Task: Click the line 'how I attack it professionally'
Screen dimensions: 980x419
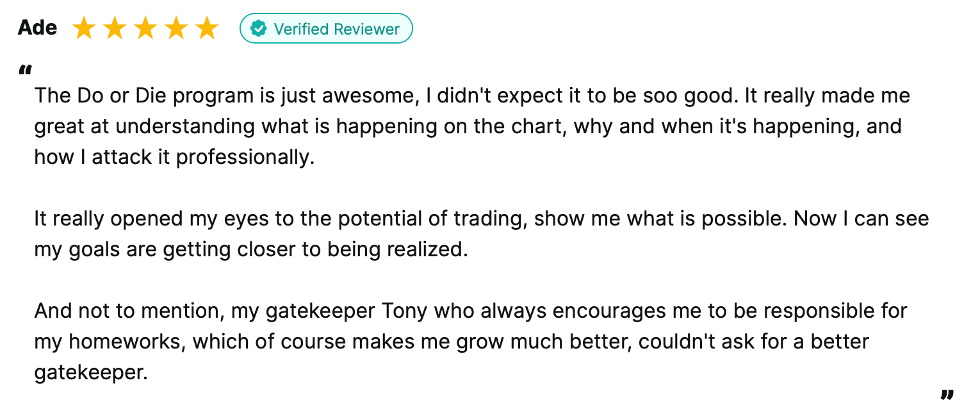Action: 174,157
